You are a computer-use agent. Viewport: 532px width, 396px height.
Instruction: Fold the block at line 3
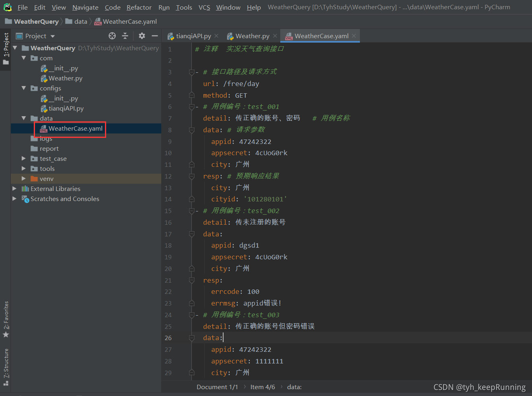tap(192, 72)
